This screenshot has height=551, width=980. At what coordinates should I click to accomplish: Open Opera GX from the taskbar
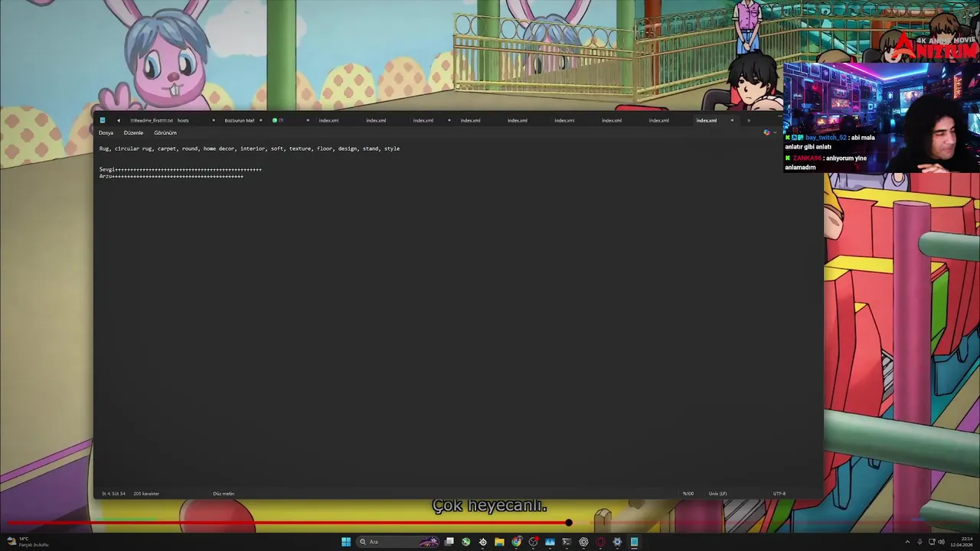click(x=600, y=542)
